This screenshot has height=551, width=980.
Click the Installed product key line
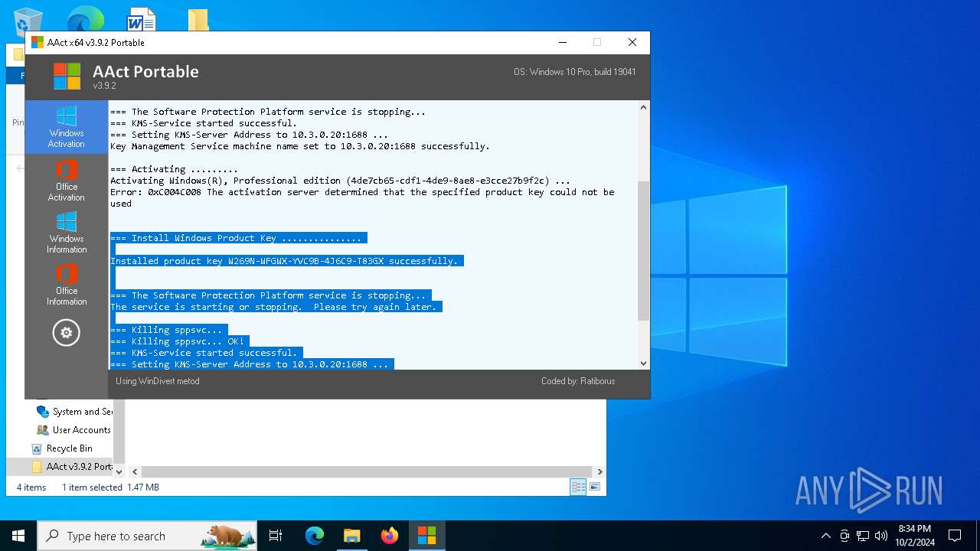[284, 261]
